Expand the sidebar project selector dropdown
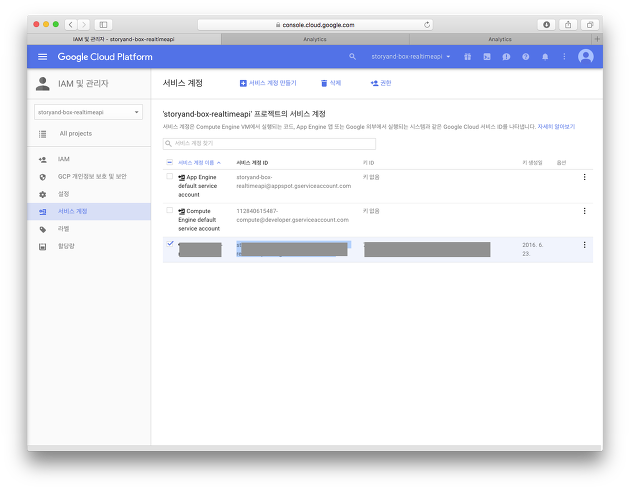630x490 pixels. pos(88,112)
